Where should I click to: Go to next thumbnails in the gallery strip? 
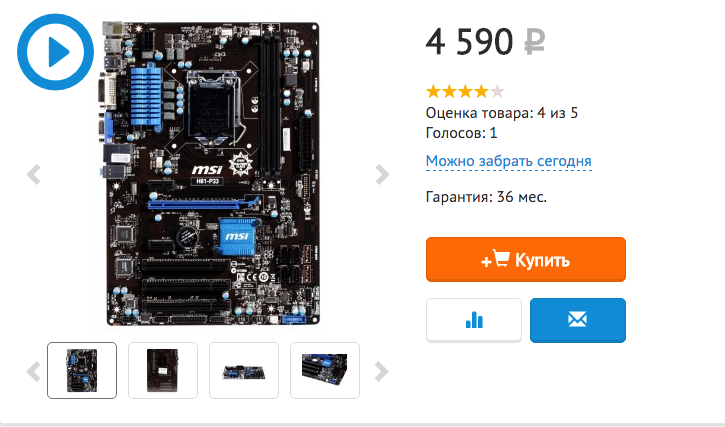[x=381, y=371]
